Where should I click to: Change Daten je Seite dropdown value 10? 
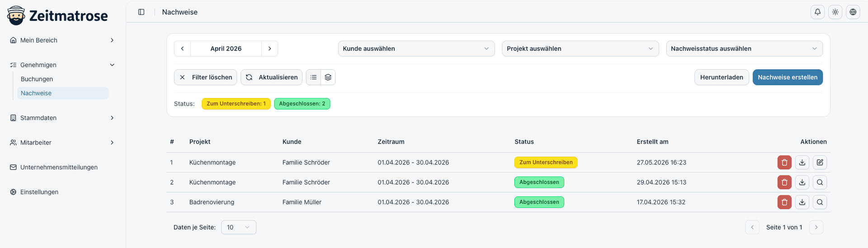239,227
